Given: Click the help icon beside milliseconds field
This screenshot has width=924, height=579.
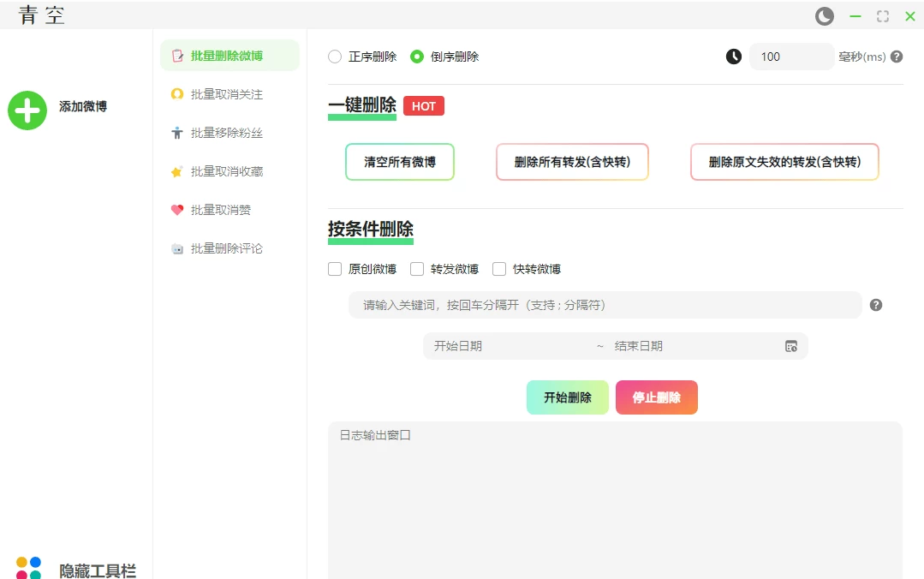Looking at the screenshot, I should pyautogui.click(x=897, y=57).
